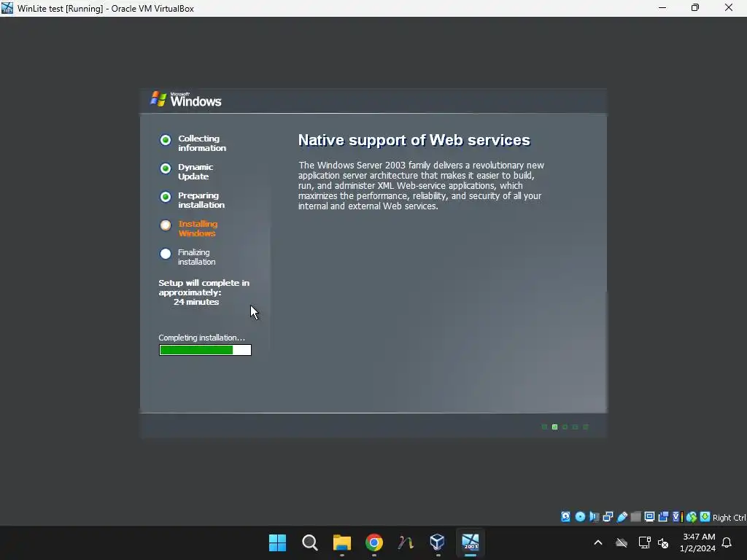
Task: Click the display settings indicator icon
Action: tap(649, 517)
